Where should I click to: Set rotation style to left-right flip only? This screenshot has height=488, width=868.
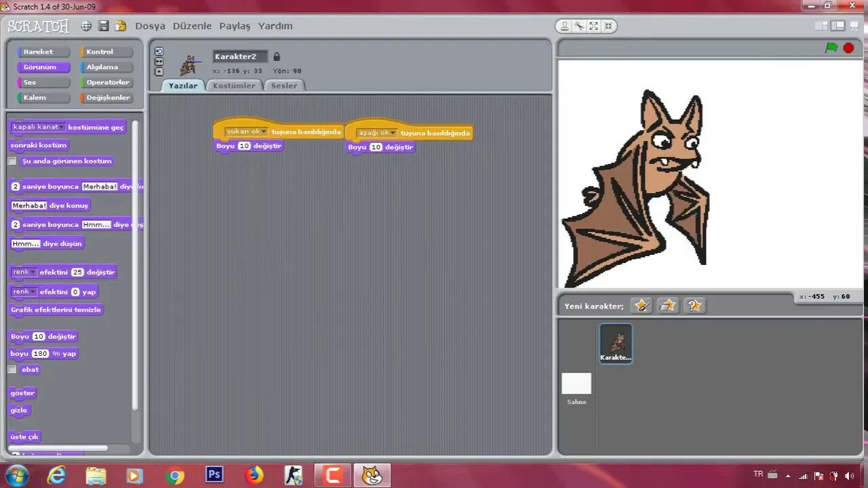(x=159, y=62)
